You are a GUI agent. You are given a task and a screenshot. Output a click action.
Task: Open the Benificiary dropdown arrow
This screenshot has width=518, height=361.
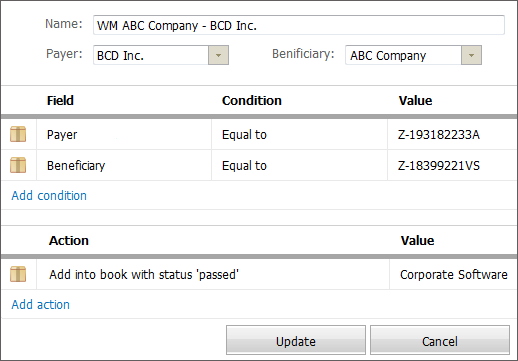pos(471,55)
